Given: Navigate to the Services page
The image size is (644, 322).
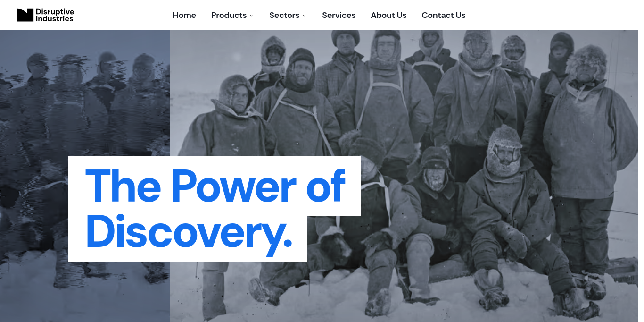Looking at the screenshot, I should coord(339,15).
